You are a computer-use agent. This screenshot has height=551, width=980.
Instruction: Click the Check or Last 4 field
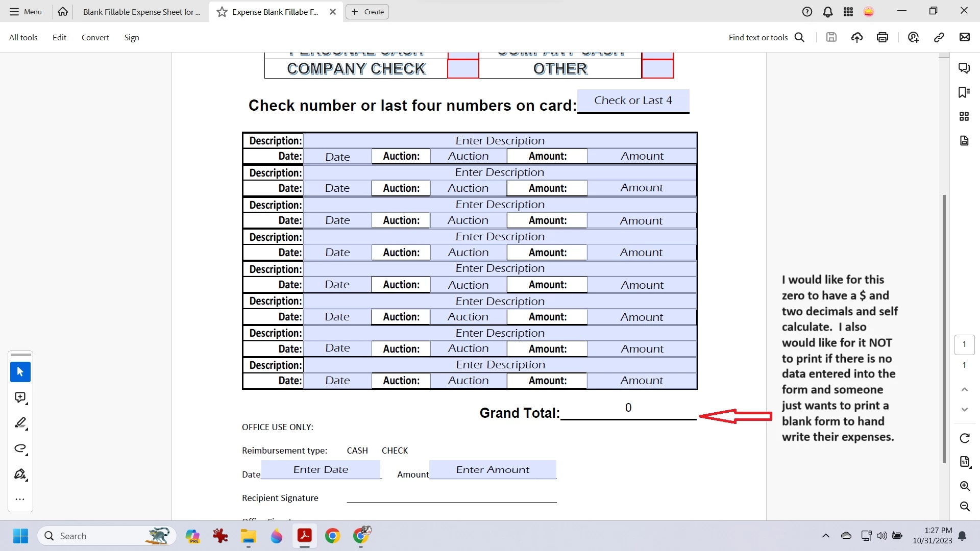click(x=633, y=101)
